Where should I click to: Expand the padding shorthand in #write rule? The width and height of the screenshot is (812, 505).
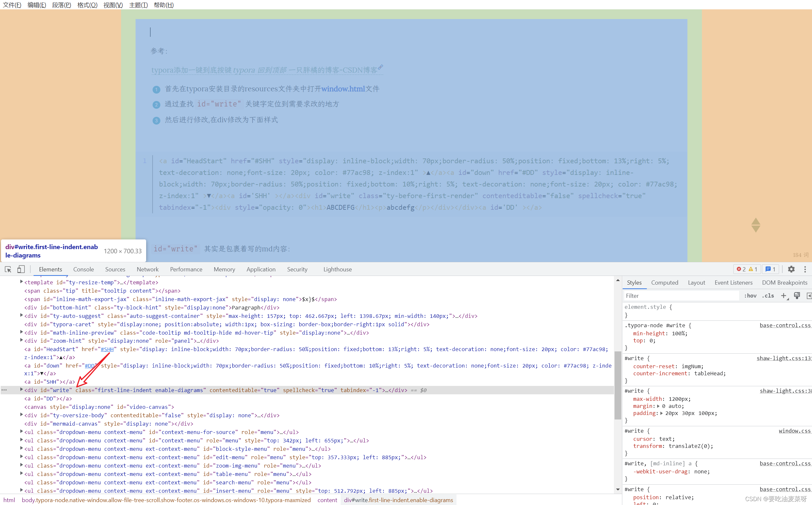tap(661, 413)
